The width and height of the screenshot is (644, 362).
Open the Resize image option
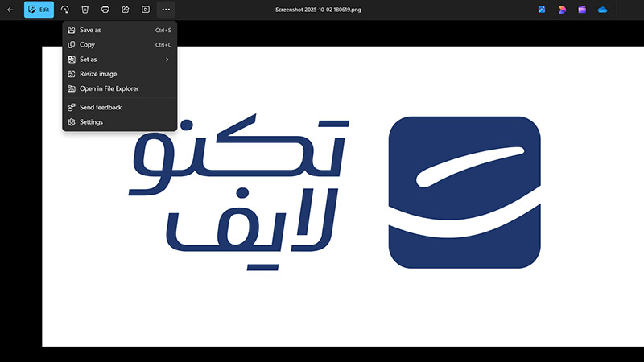coord(97,74)
